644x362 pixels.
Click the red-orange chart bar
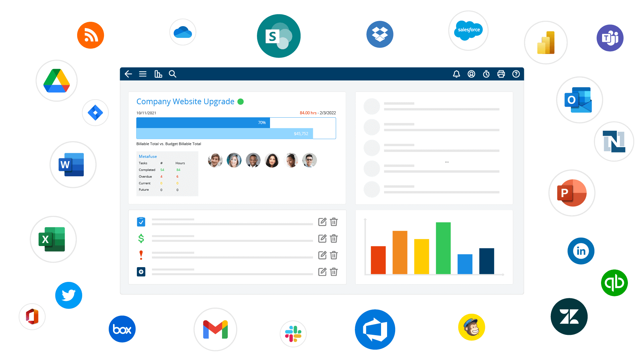pos(378,260)
